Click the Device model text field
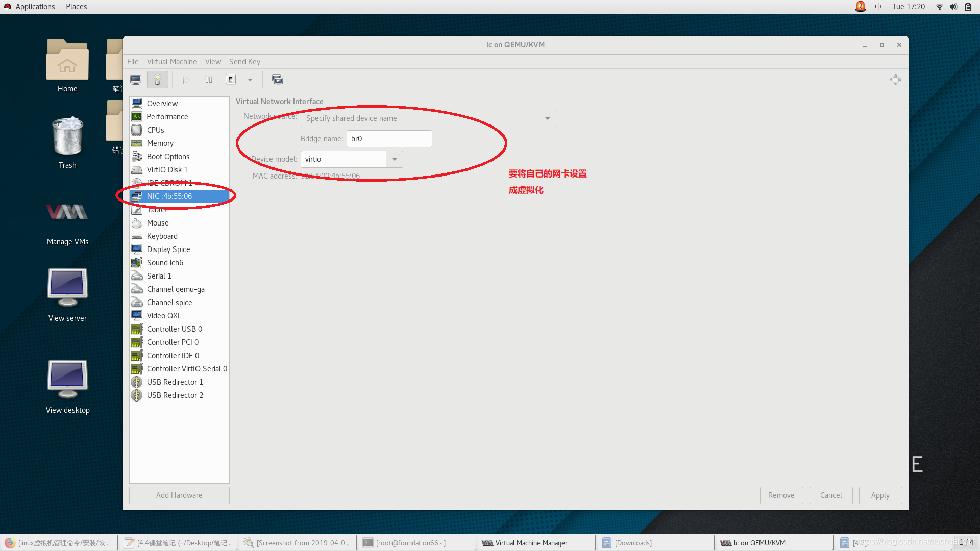This screenshot has height=551, width=980. pyautogui.click(x=343, y=159)
